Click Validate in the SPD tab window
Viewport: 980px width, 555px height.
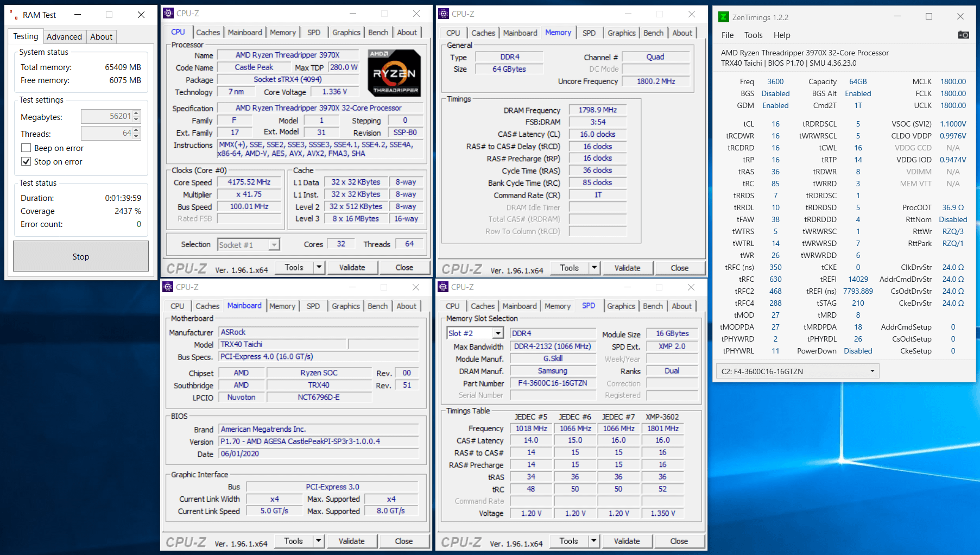point(627,541)
